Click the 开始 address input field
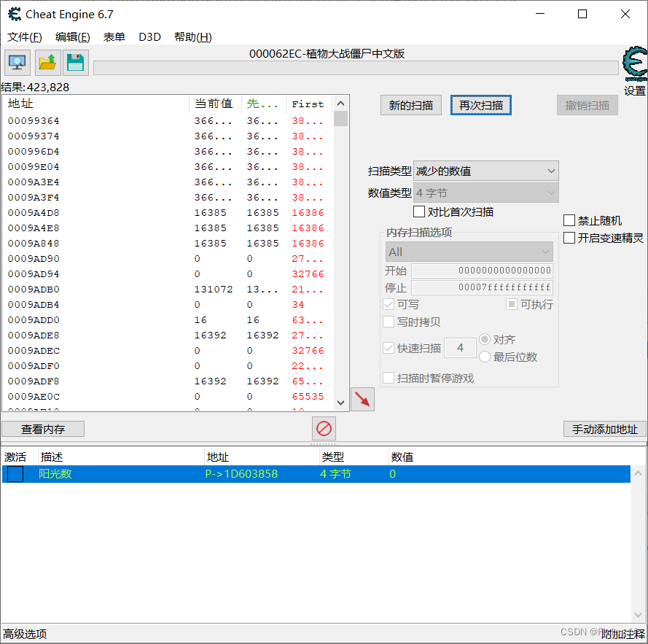Screen dimensions: 648x644 (x=483, y=271)
